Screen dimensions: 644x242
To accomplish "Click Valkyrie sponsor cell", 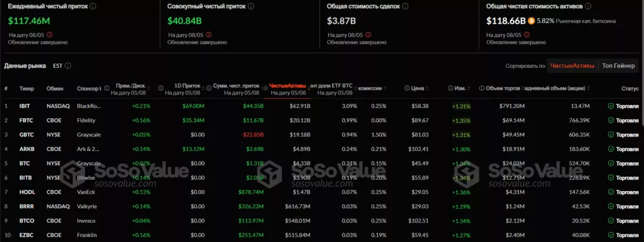I will [x=86, y=206].
